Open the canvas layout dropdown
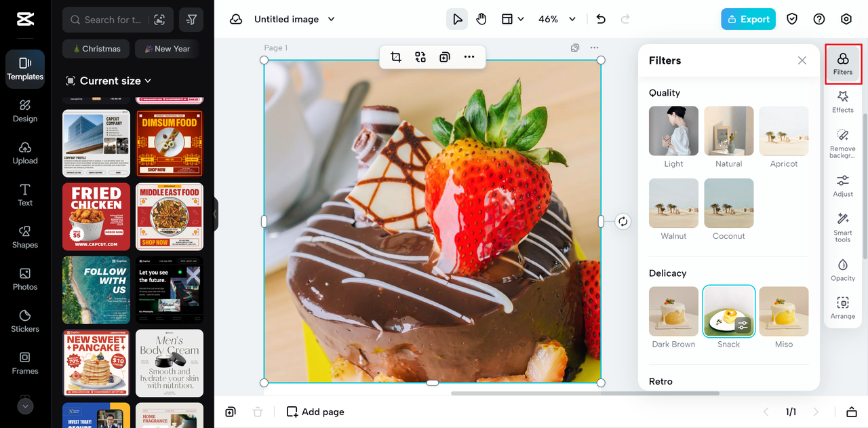Image resolution: width=868 pixels, height=428 pixels. [513, 19]
